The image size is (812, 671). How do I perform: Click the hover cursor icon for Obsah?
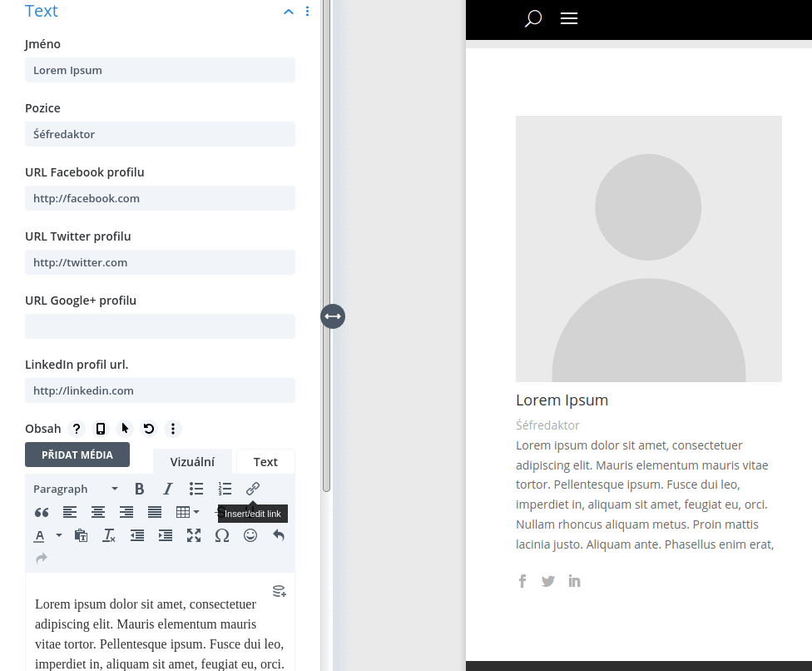(125, 429)
